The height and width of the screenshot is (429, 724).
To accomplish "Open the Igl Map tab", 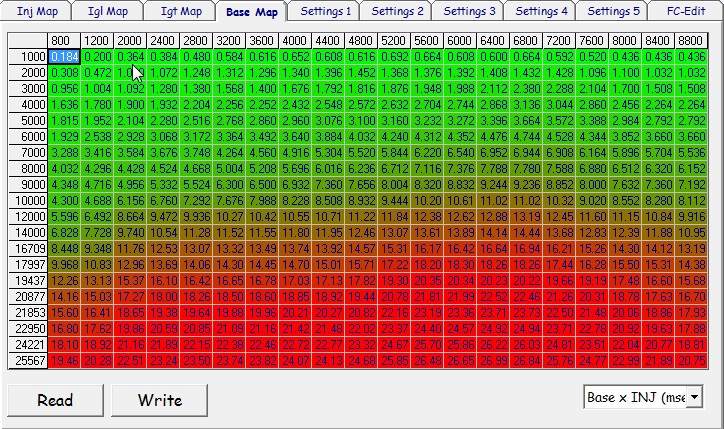I will pyautogui.click(x=108, y=11).
